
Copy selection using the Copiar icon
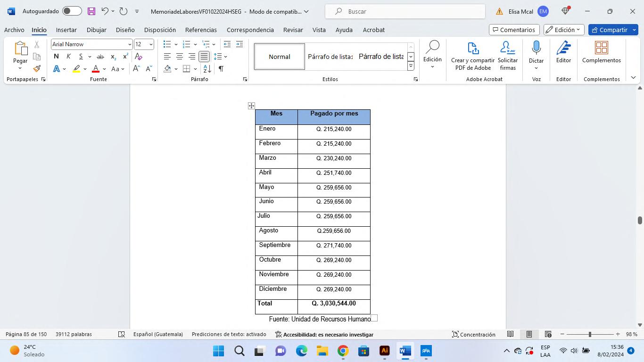click(37, 57)
